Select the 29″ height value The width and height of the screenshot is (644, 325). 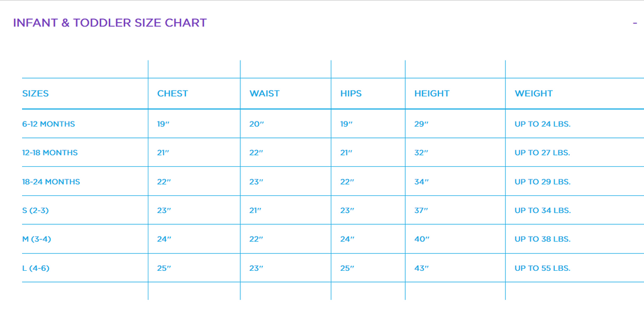click(421, 124)
